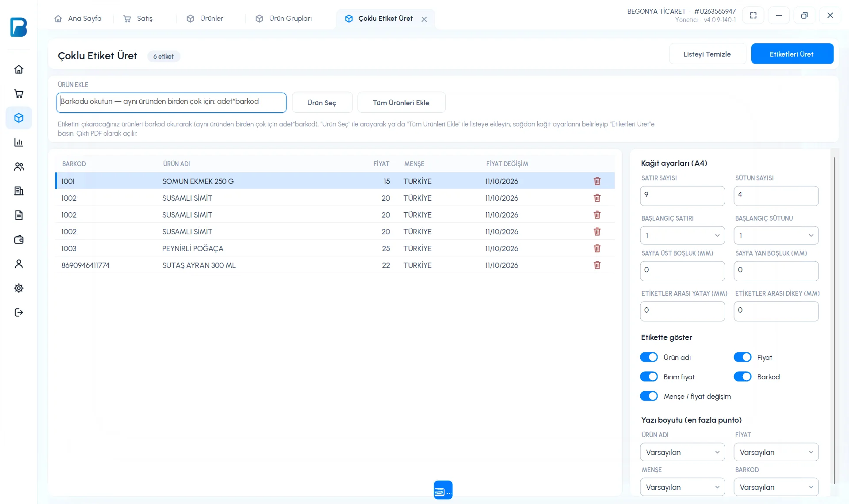Click the logout icon in the sidebar
Screen dimensions: 849x504
19,313
